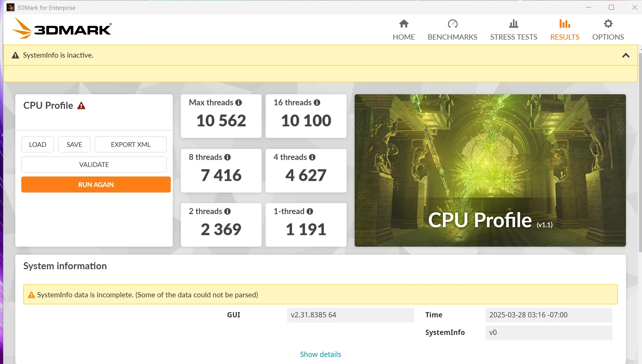The height and width of the screenshot is (364, 642).
Task: Click the 4 threads score 4 627
Action: click(x=306, y=175)
